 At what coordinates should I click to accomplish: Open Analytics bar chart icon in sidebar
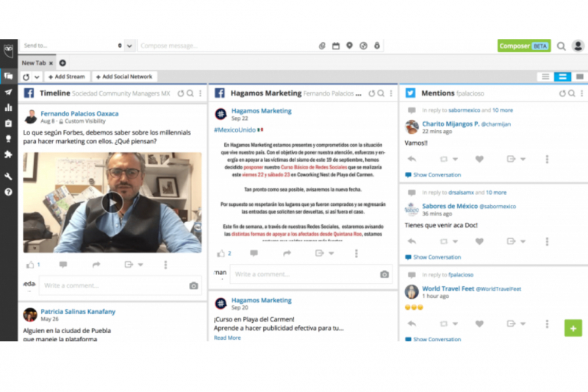(8, 107)
